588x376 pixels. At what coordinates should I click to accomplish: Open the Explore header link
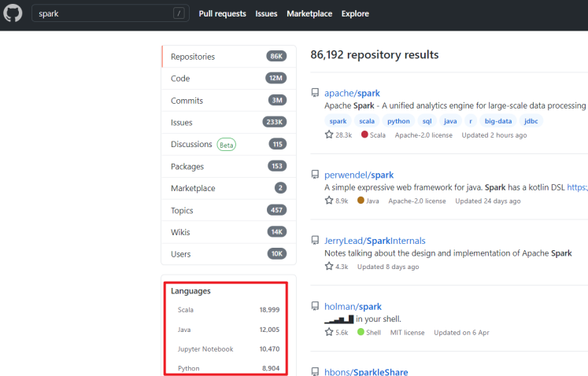(355, 13)
